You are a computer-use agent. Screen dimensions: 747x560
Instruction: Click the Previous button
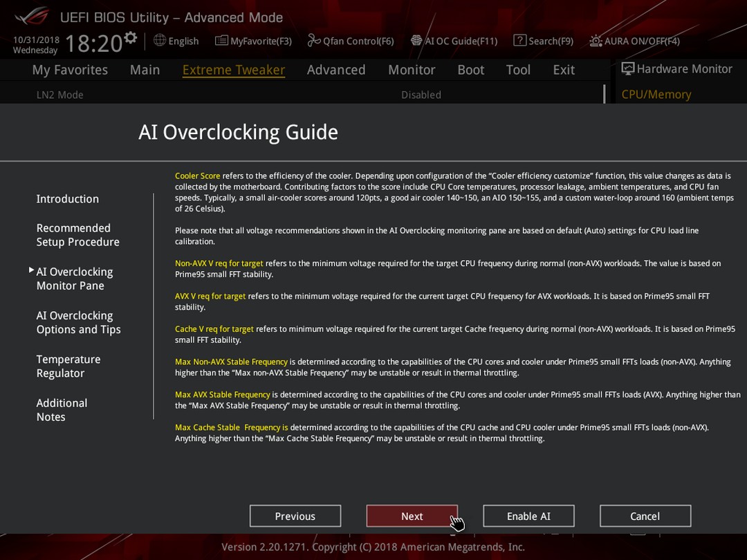(x=295, y=516)
